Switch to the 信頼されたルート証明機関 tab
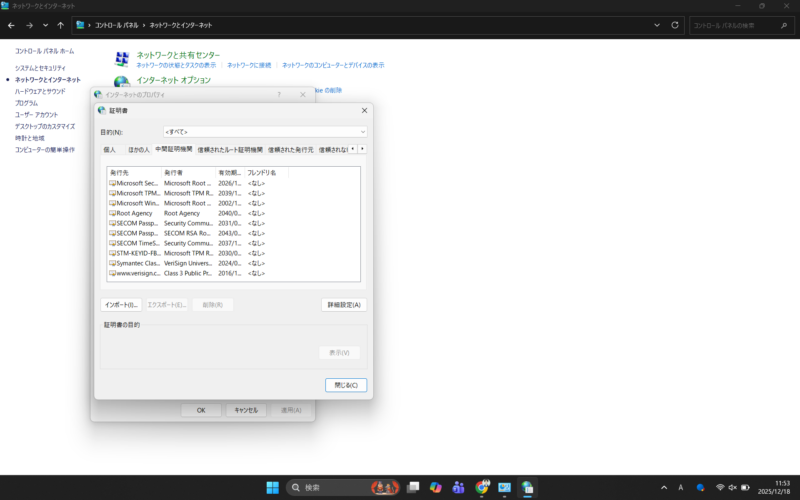 pyautogui.click(x=230, y=149)
